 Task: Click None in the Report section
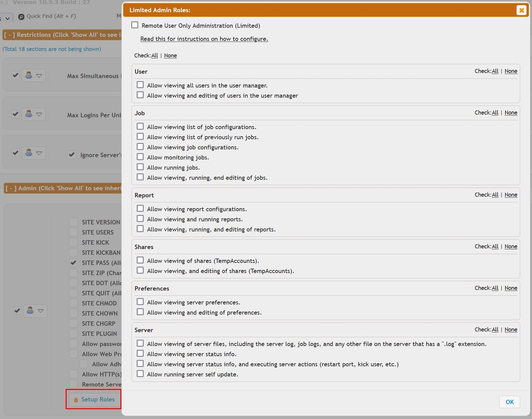point(511,195)
